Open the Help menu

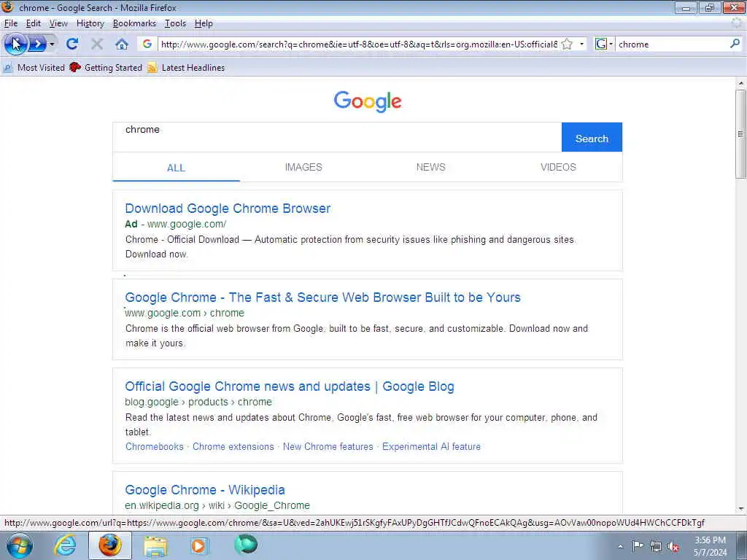tap(204, 23)
